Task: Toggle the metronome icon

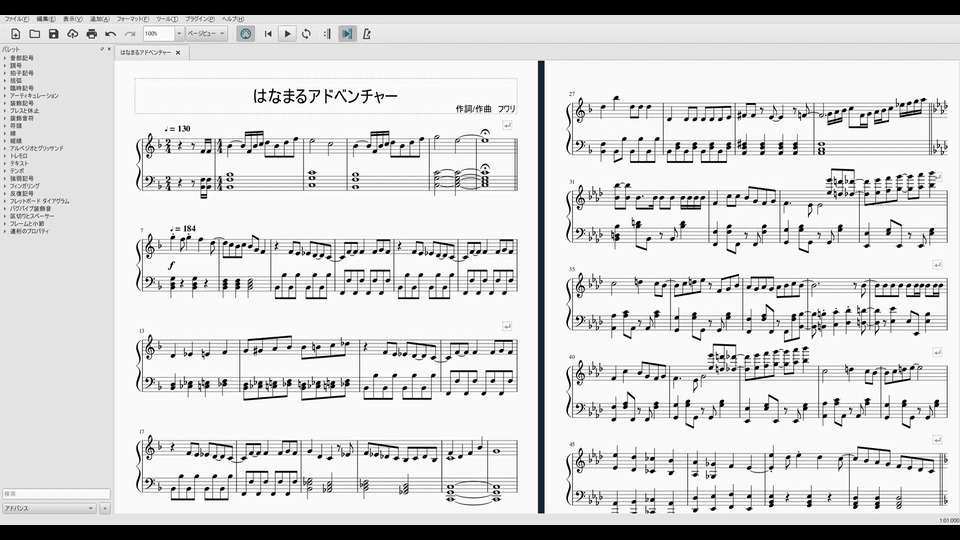Action: 366,34
